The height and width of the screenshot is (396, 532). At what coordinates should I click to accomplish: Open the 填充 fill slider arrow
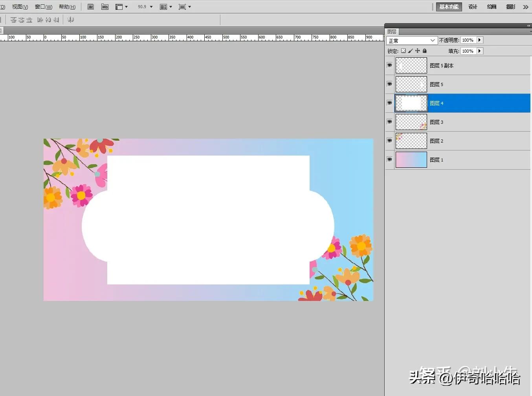click(x=479, y=51)
